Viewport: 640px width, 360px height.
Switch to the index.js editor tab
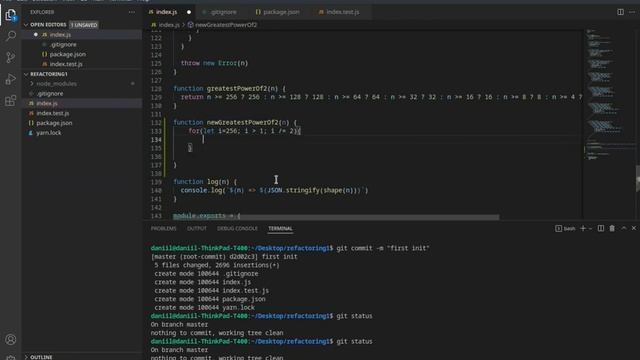point(167,12)
